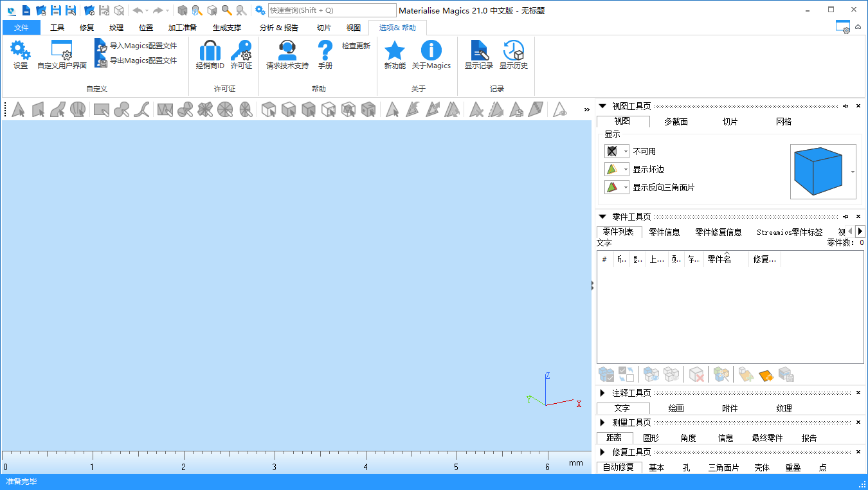Select the 绘画 tab in annotation panel
The image size is (868, 490).
pyautogui.click(x=676, y=408)
